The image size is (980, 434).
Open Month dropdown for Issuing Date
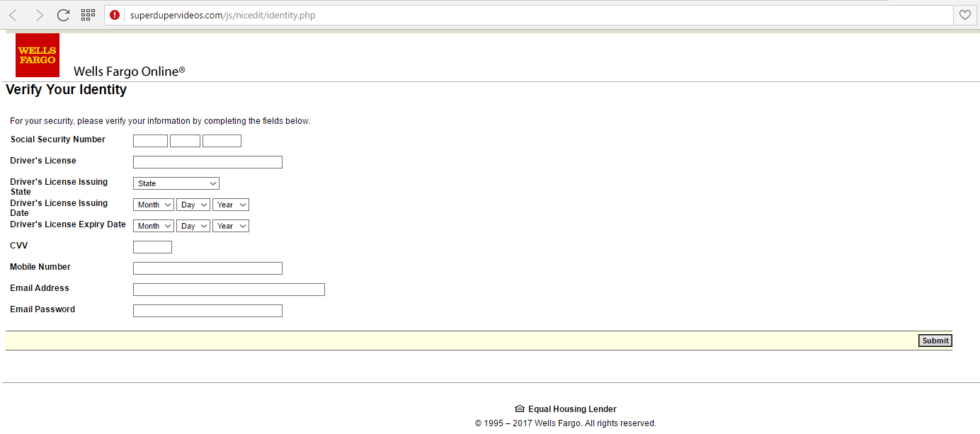pos(154,205)
